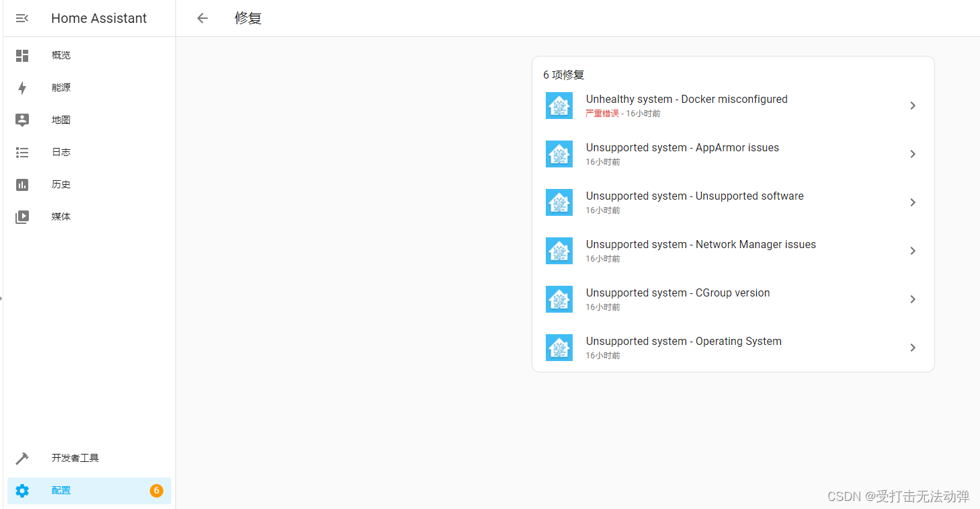
Task: Open Unsupported system - AppArmor issues
Action: click(x=733, y=154)
